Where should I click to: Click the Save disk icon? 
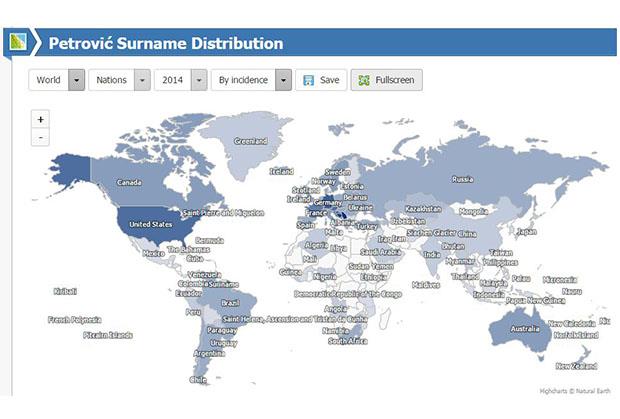coord(308,80)
